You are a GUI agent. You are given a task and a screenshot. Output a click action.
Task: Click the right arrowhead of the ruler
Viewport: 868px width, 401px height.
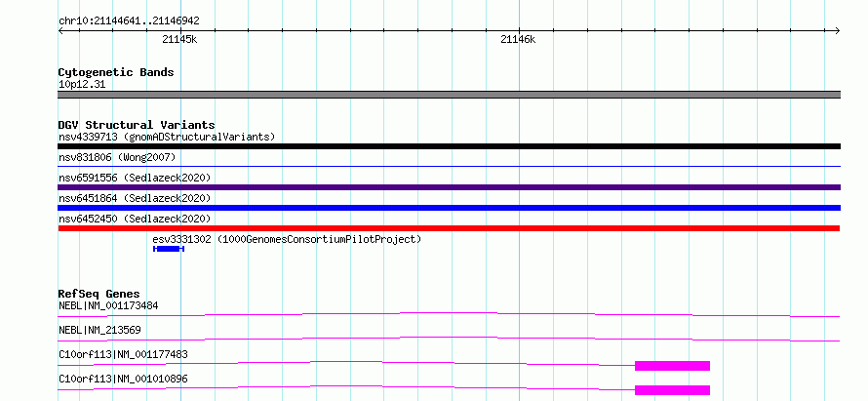(838, 31)
